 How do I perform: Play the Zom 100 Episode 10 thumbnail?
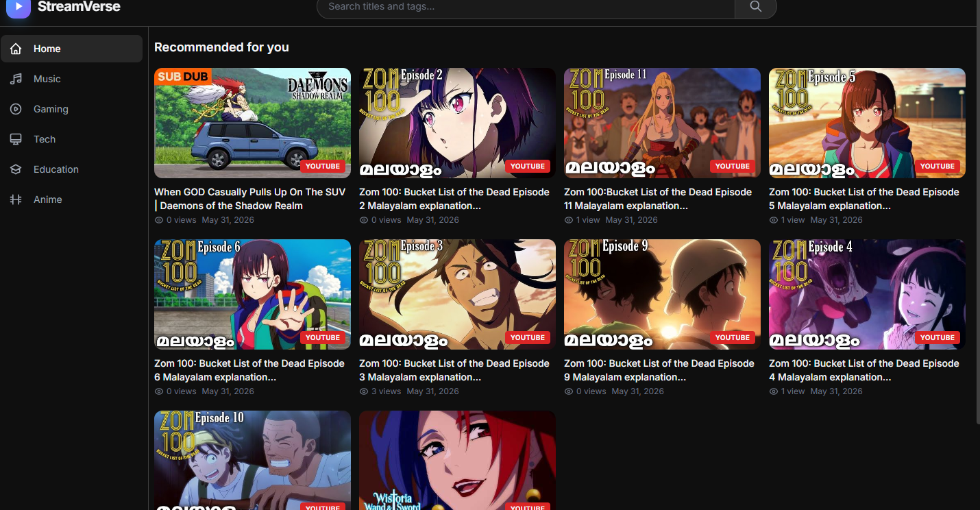tap(252, 460)
